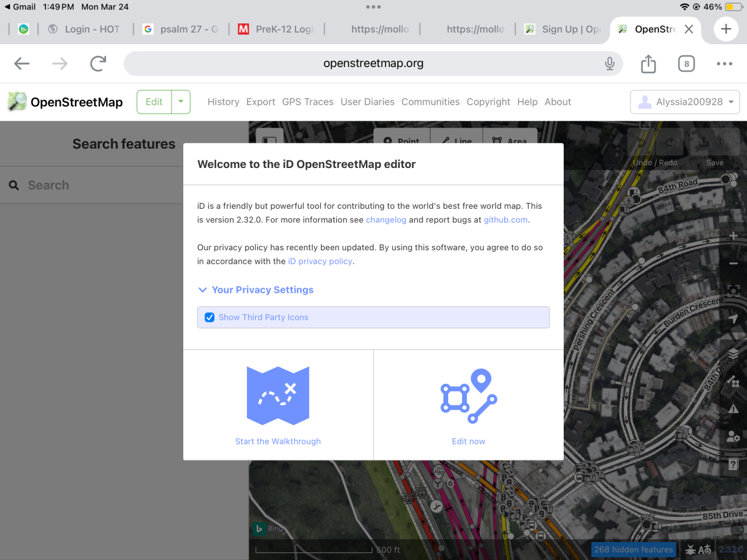Click the 268 hidden features notice
Screen dimensions: 747x560
click(x=634, y=549)
